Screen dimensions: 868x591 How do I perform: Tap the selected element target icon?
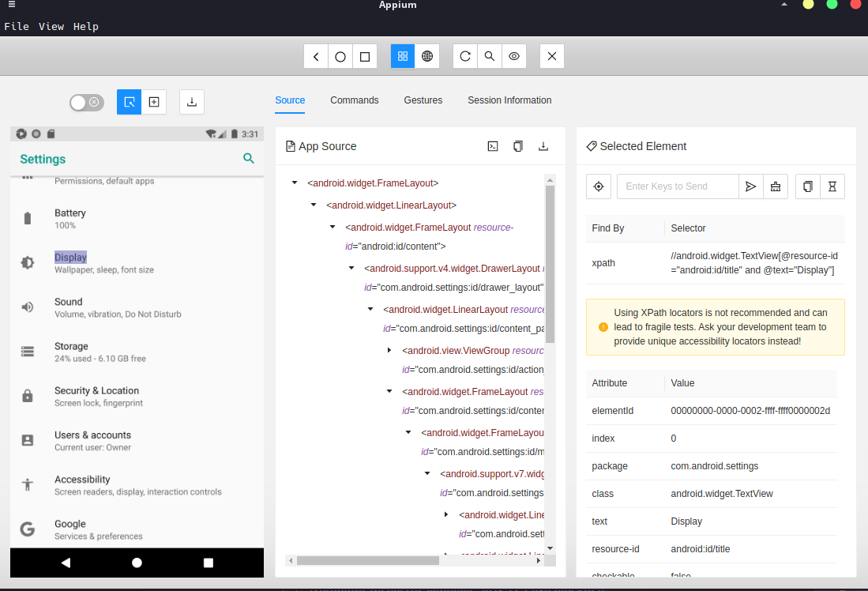click(x=599, y=186)
